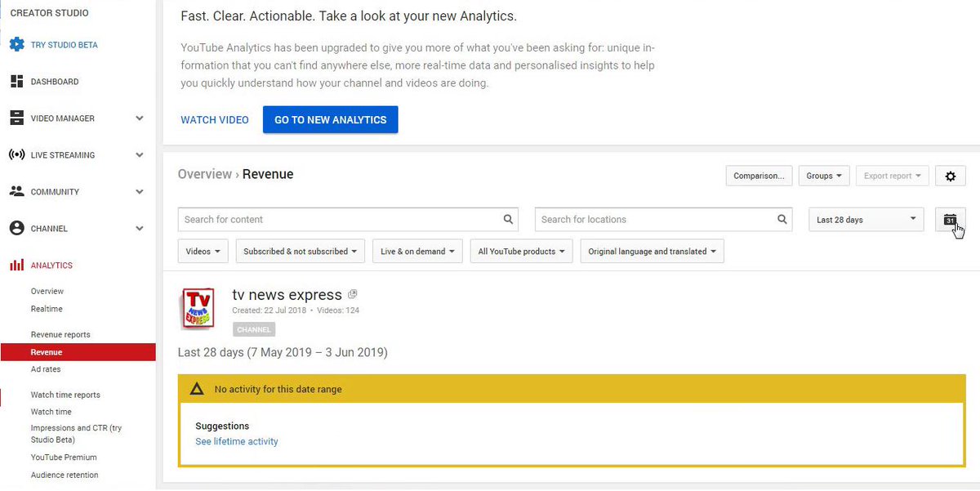
Task: Click the Dashboard grid icon
Action: point(16,82)
